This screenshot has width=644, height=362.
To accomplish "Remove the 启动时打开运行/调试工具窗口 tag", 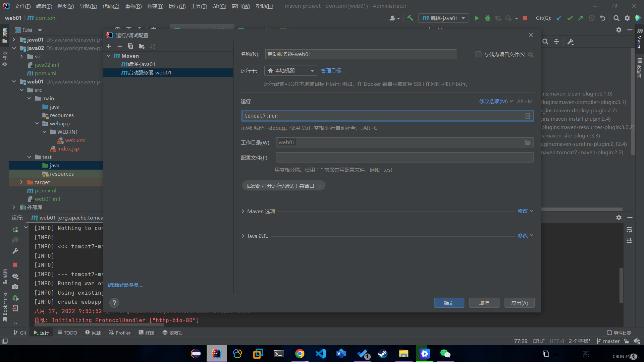I will [x=320, y=186].
